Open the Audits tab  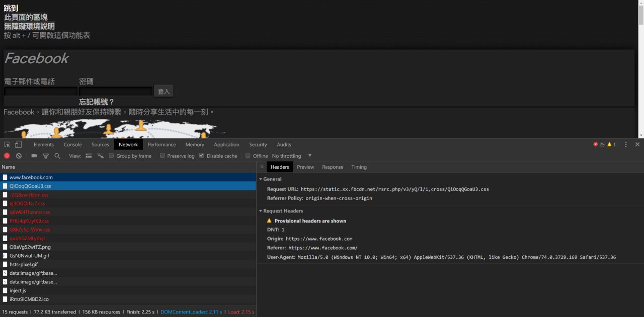[284, 144]
